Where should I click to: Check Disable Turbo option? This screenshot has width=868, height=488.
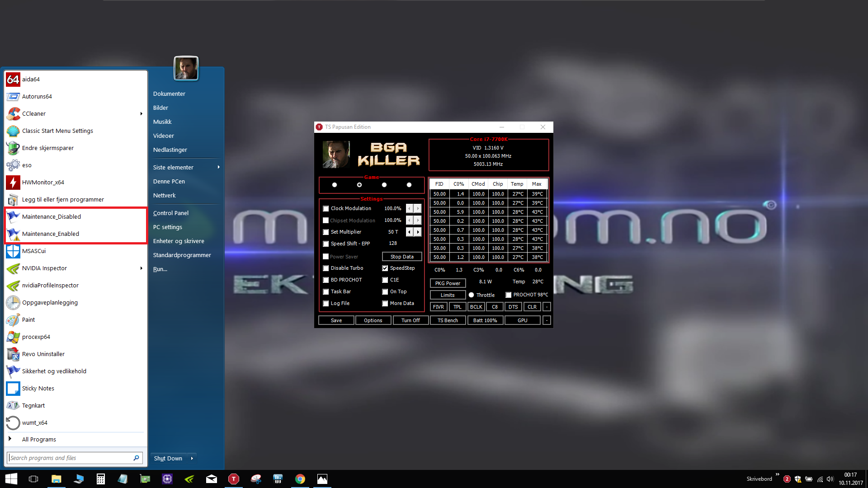(325, 268)
